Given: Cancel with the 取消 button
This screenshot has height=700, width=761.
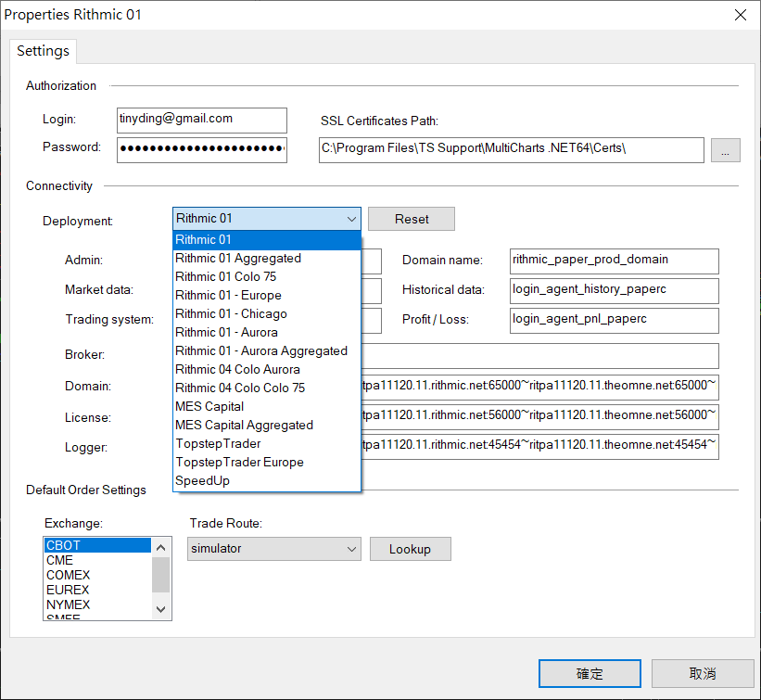Looking at the screenshot, I should click(x=703, y=673).
